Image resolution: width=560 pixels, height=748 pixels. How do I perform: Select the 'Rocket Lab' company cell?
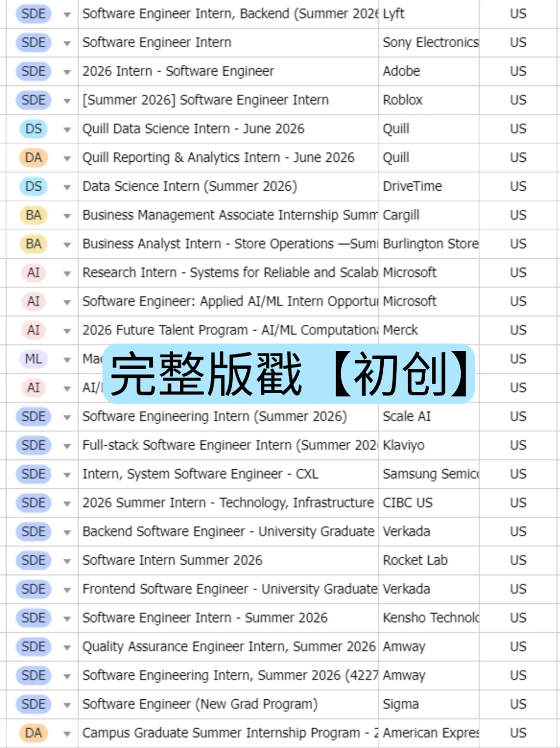pyautogui.click(x=429, y=560)
